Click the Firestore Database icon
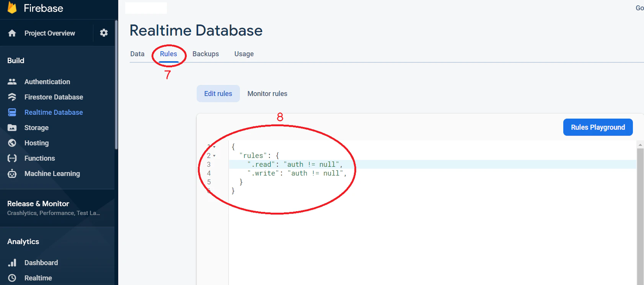 coord(12,97)
